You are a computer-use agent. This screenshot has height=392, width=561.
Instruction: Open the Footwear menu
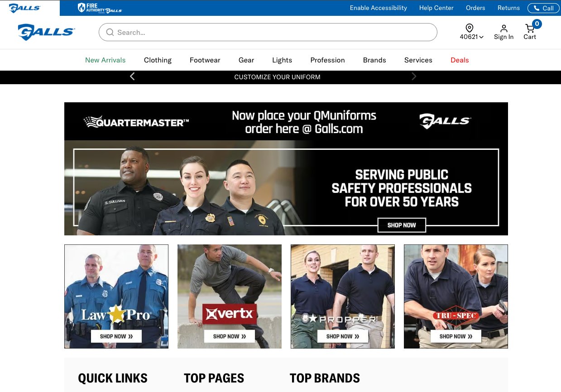tap(205, 60)
